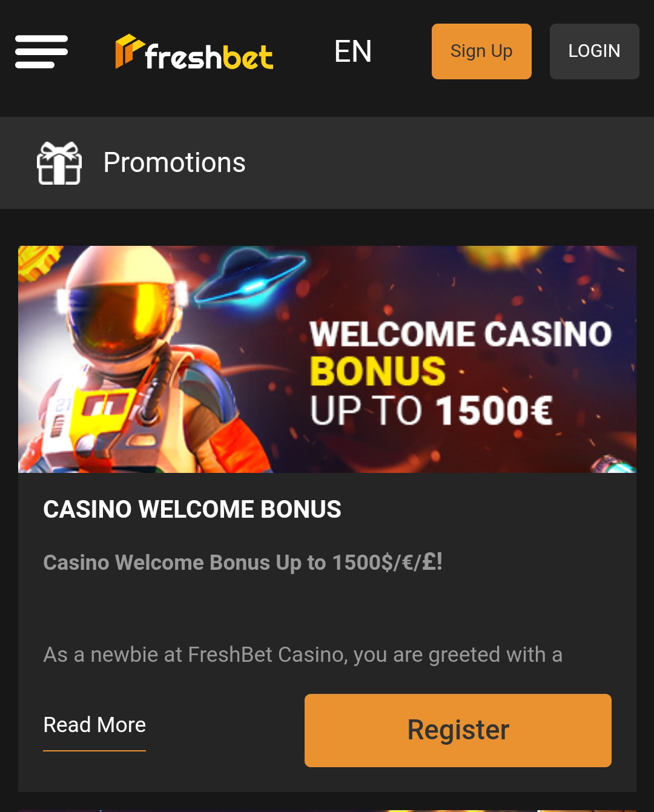Viewport: 654px width, 812px height.
Task: Click the FreshBet Casino newbie description text
Action: [303, 655]
